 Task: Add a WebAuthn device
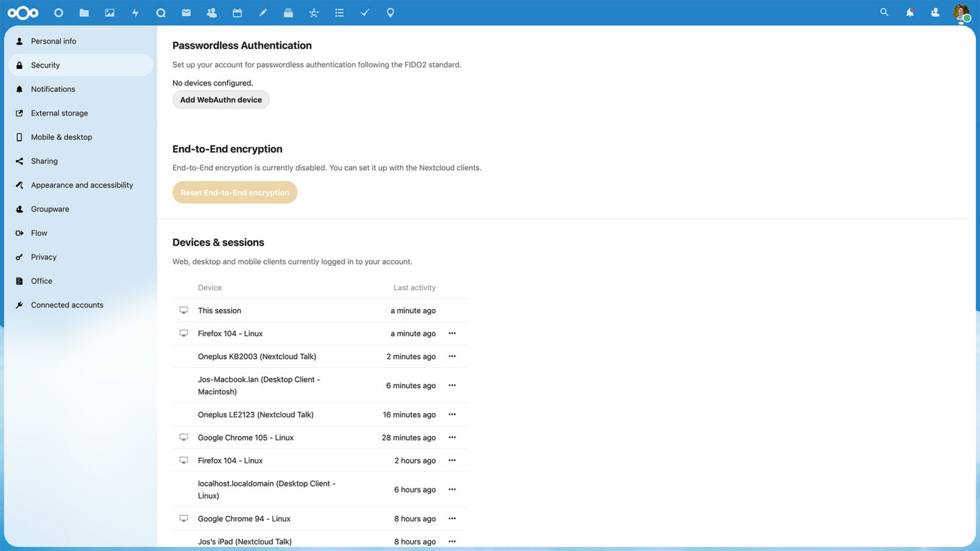221,99
